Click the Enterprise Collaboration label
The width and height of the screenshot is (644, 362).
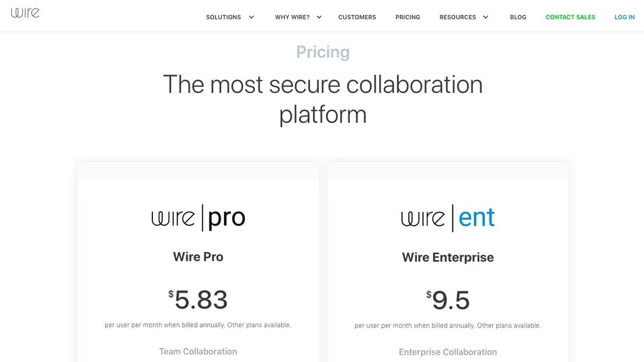(x=448, y=352)
